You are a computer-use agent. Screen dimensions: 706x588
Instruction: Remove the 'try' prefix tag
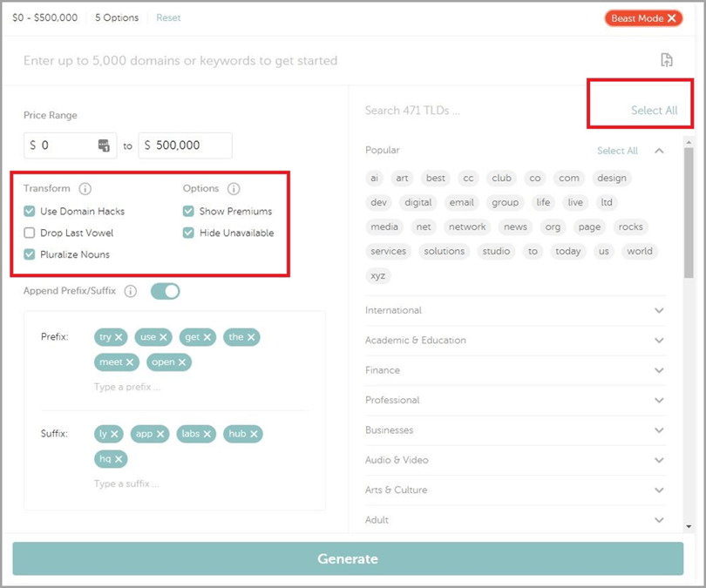click(119, 337)
